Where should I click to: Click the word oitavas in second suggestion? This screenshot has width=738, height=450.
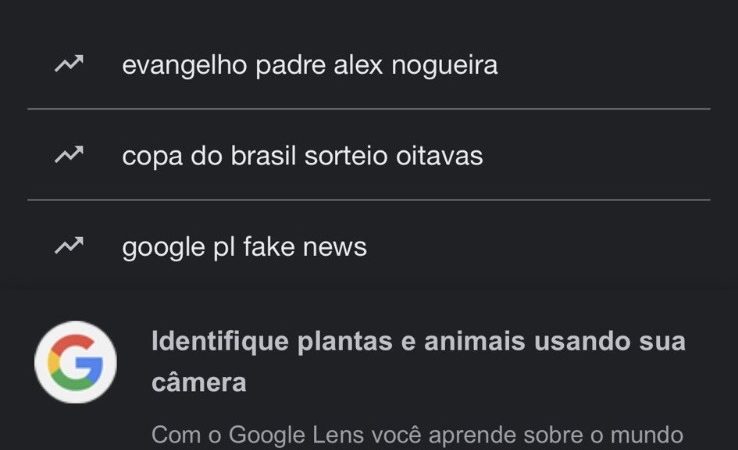(439, 155)
